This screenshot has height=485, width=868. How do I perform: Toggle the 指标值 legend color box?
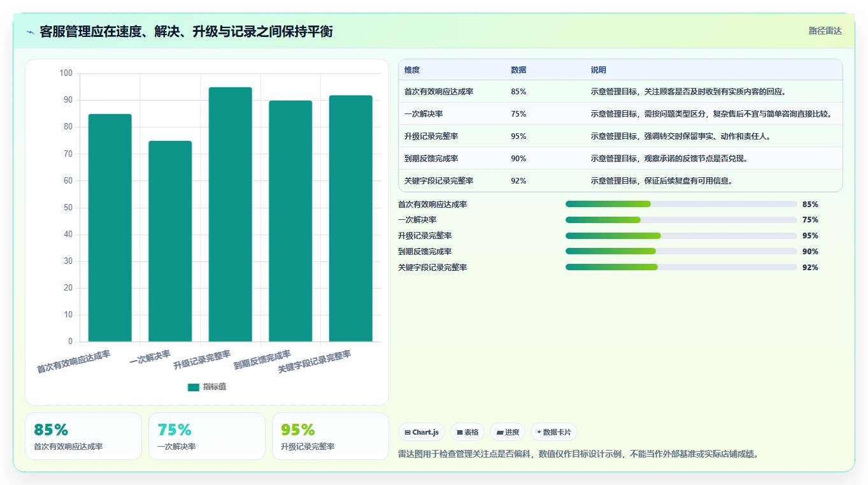point(194,387)
